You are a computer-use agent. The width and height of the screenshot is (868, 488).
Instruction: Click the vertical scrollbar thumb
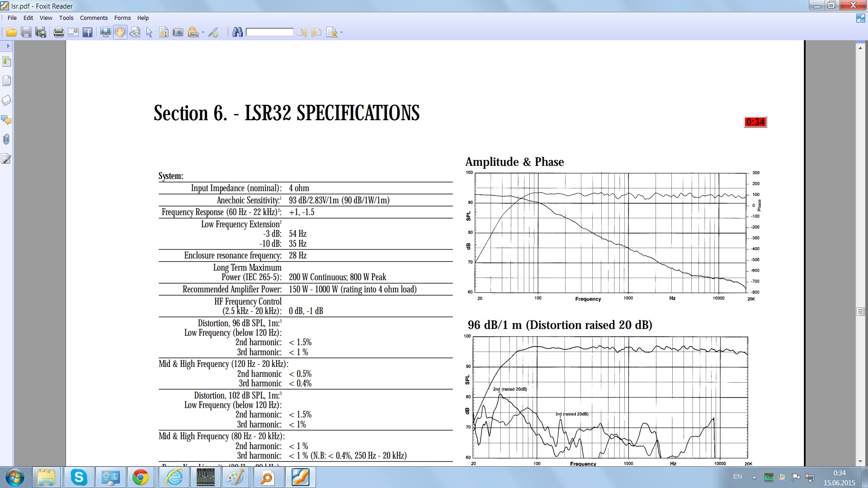[x=860, y=311]
